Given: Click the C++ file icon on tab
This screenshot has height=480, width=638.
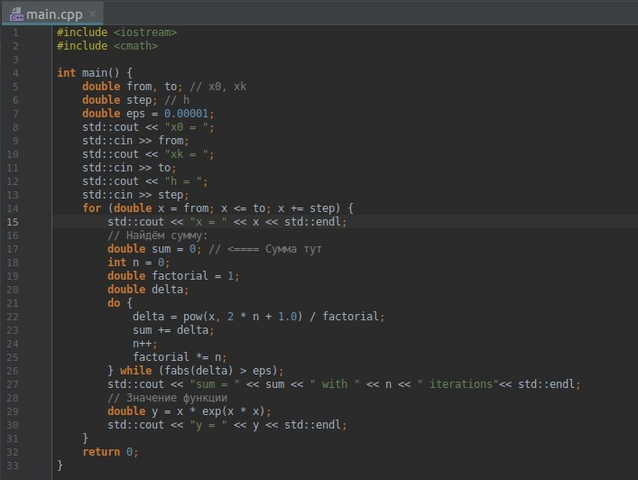Looking at the screenshot, I should tap(17, 14).
